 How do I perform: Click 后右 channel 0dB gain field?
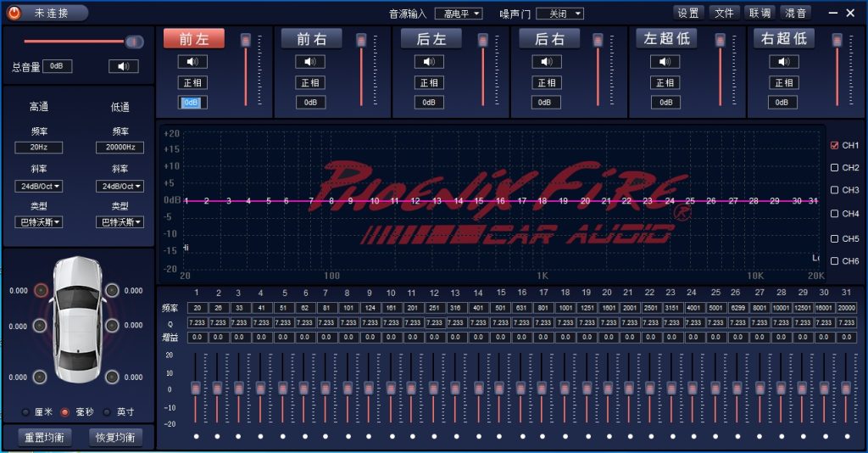point(547,103)
